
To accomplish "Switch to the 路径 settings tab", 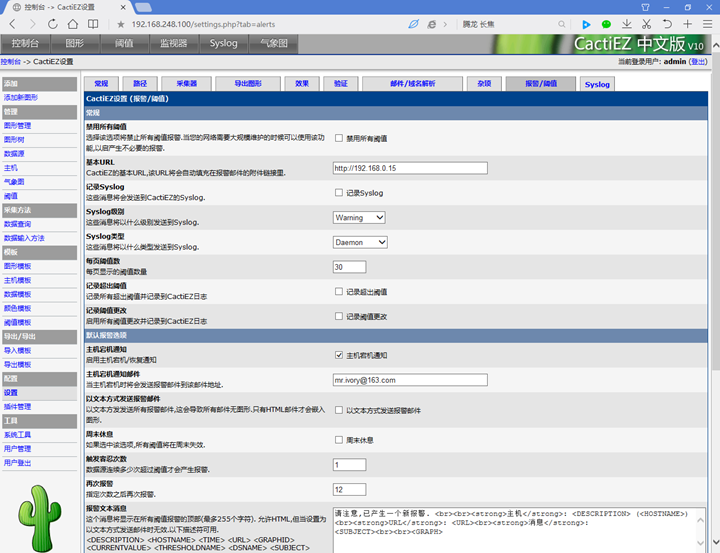I will pos(140,84).
